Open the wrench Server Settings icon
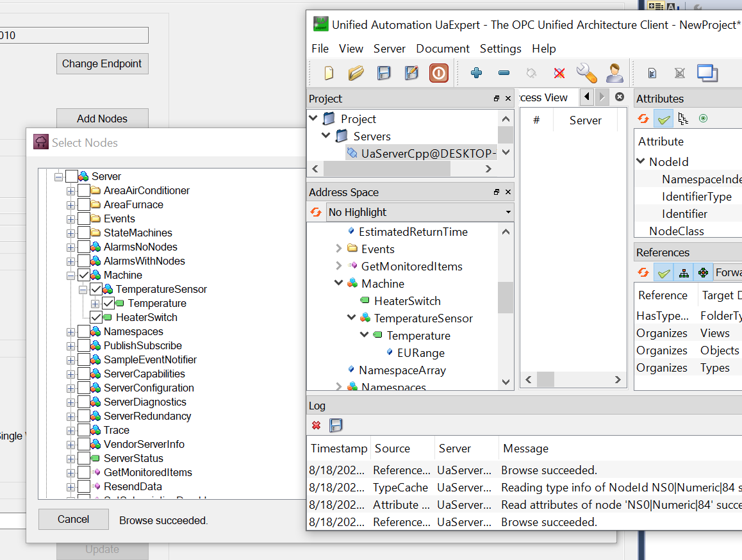This screenshot has width=742, height=560. pos(586,73)
